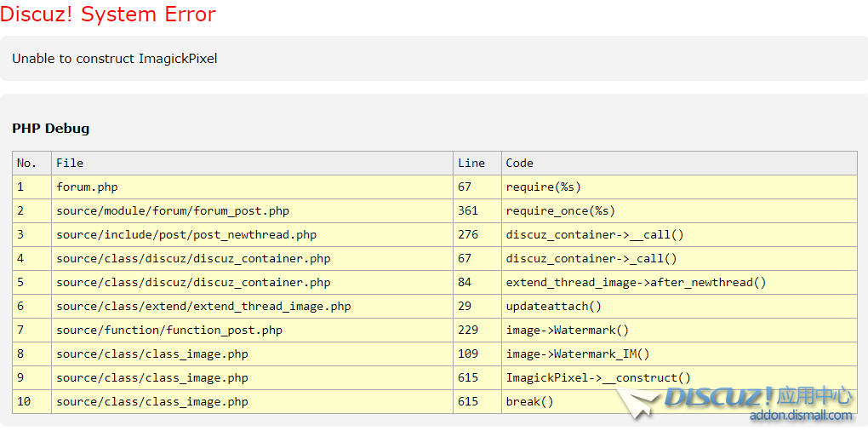
Task: Click line number 109 cell
Action: pyautogui.click(x=477, y=354)
